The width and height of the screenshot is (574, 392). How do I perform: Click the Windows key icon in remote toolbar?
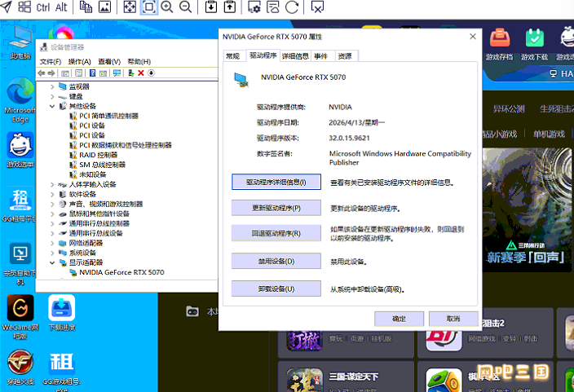tap(24, 7)
